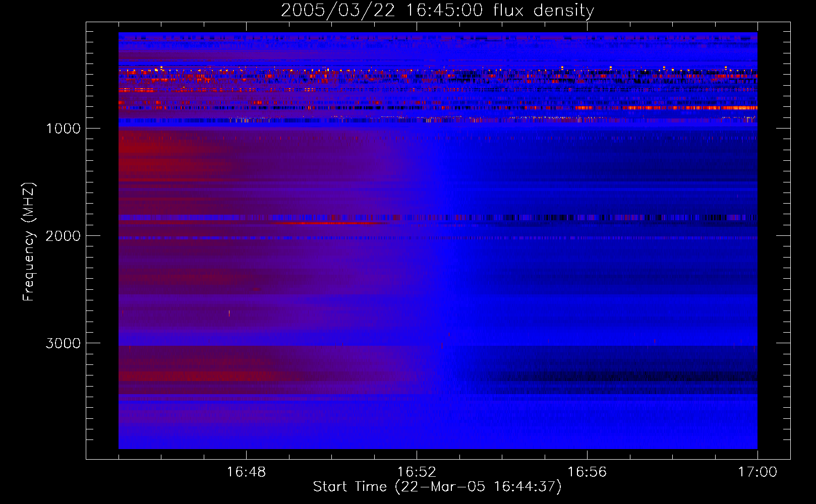
Task: Click the 2000 frequency tick label
Action: (x=63, y=236)
